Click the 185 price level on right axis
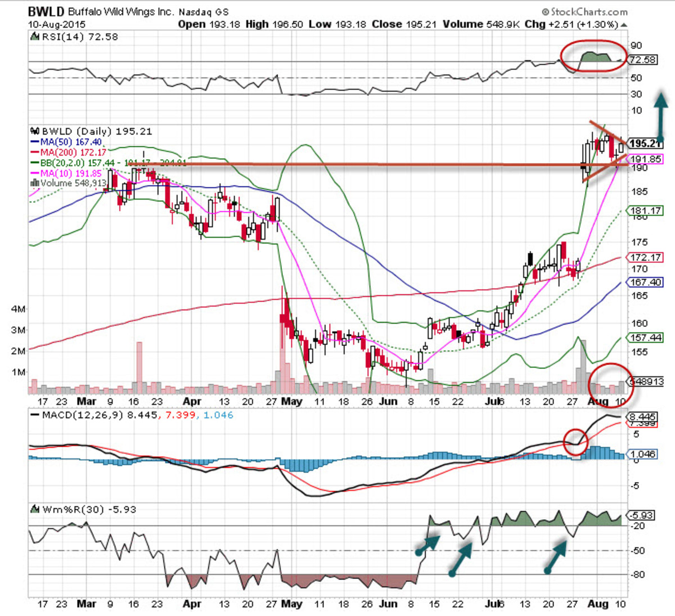675x616 pixels. [x=639, y=192]
